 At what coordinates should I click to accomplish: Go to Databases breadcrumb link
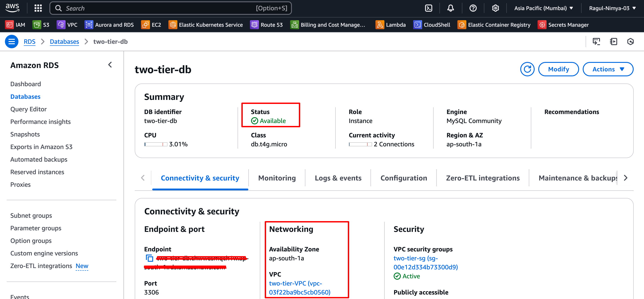[64, 42]
